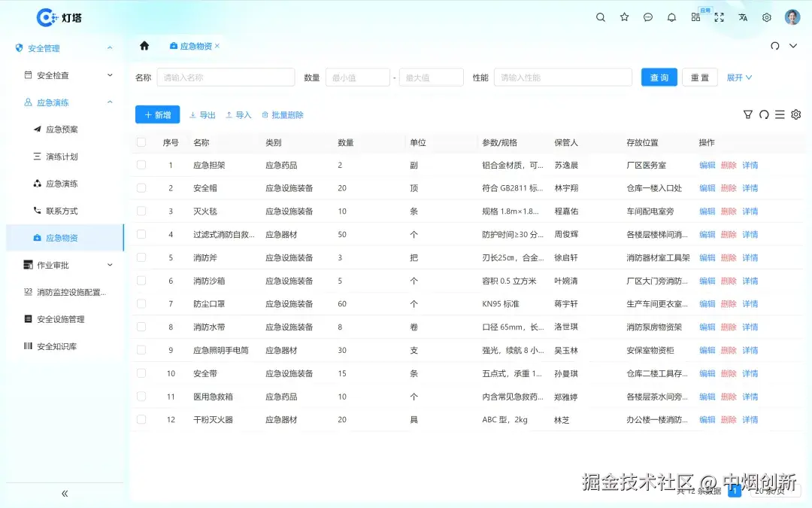Check the 干粉灭火器 row checkbox
The height and width of the screenshot is (508, 812).
pos(141,419)
